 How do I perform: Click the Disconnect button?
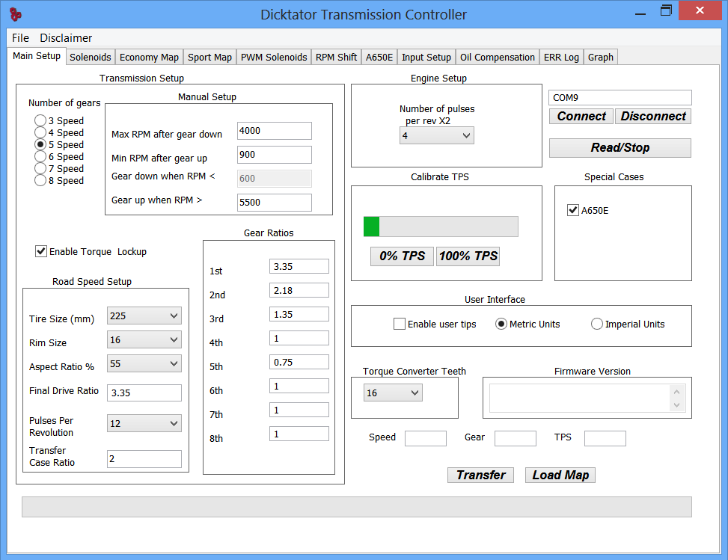[x=653, y=116]
